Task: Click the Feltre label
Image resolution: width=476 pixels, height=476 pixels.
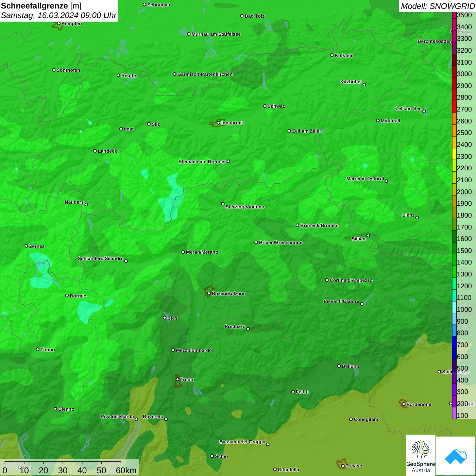Action: tap(302, 392)
